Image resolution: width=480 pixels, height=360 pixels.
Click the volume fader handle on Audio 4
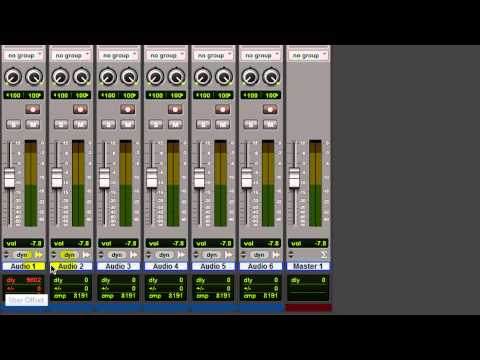tap(152, 178)
